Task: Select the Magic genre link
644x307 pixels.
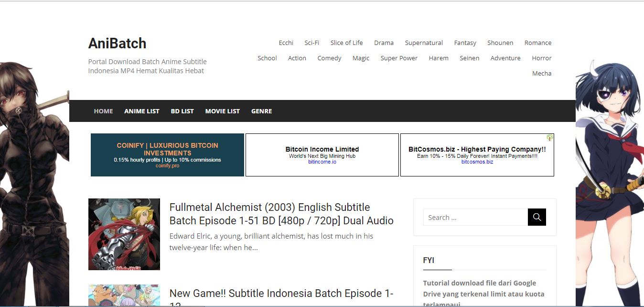Action: (x=361, y=58)
